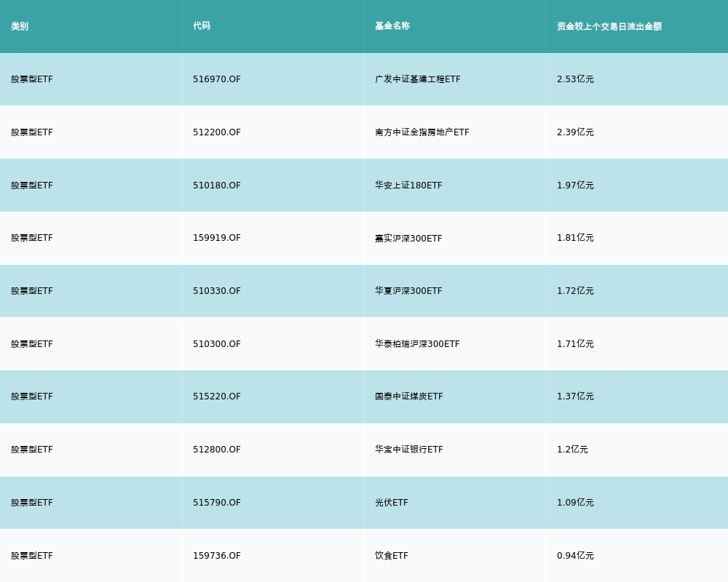Click fund name 华宝中证银行ETF
The image size is (728, 582).
pos(409,450)
